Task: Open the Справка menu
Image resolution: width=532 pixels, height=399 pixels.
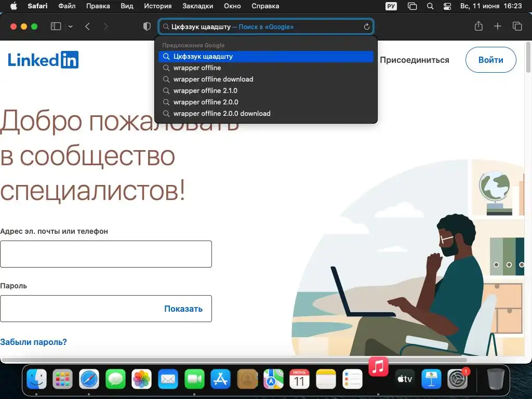Action: click(x=265, y=6)
